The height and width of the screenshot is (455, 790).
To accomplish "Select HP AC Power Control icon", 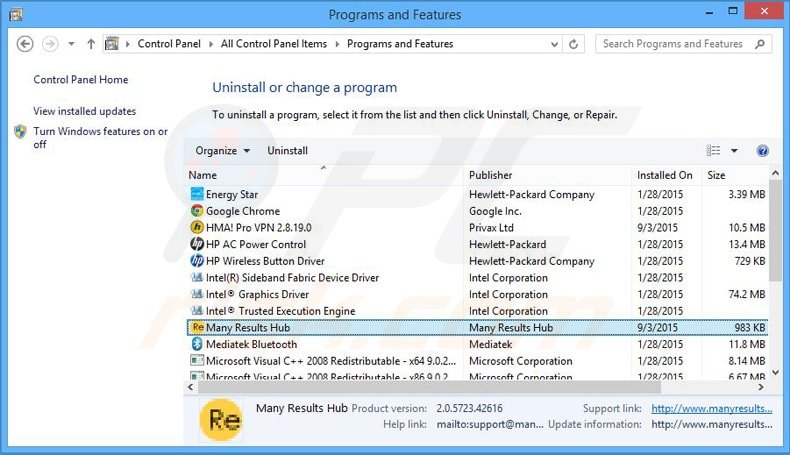I will (x=197, y=244).
